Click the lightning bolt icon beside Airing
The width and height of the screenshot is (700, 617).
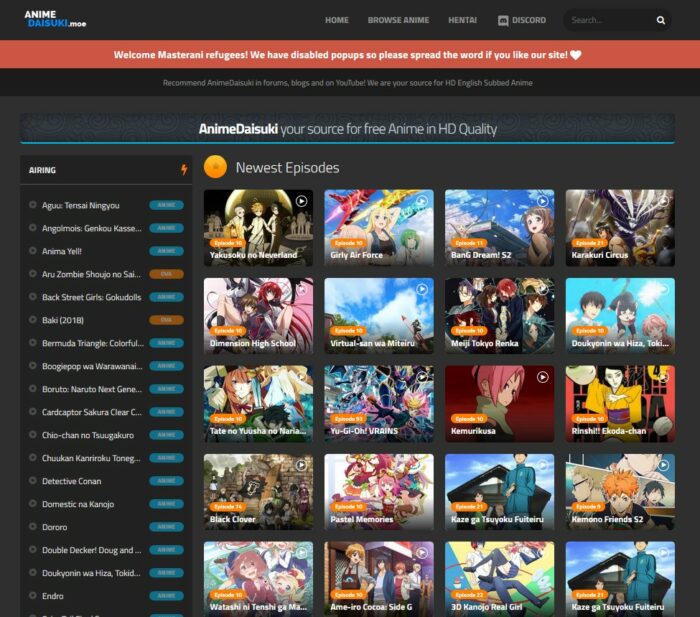click(x=184, y=169)
